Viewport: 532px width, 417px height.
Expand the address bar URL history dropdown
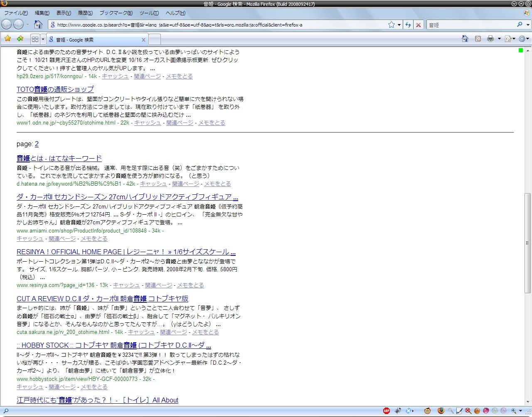[399, 25]
